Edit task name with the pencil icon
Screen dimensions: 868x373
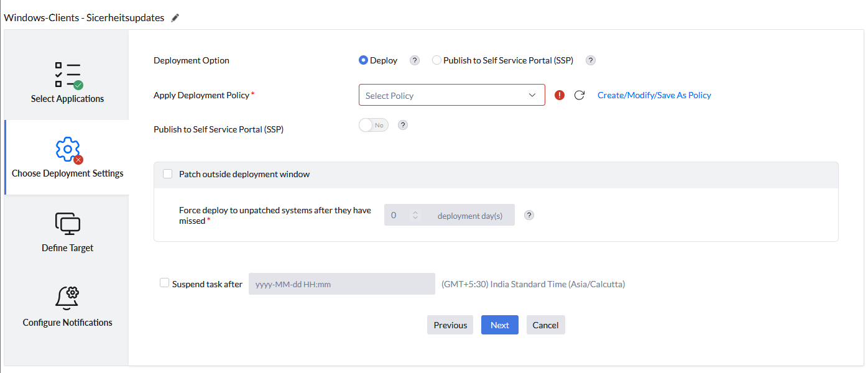coord(175,18)
